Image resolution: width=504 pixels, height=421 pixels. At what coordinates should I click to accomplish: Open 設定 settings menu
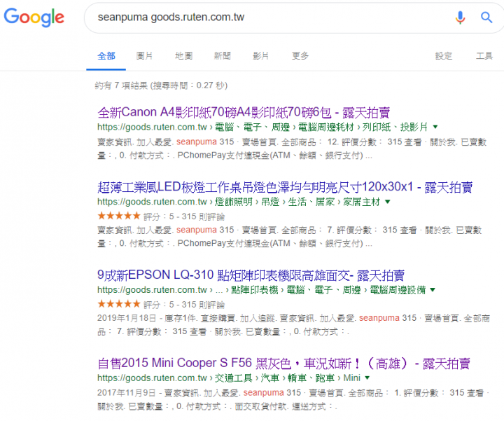tap(444, 56)
